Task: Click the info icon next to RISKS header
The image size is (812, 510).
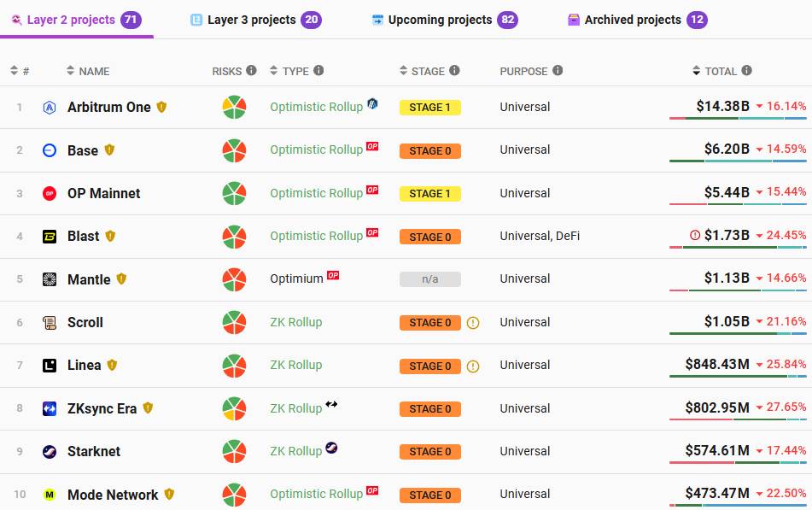Action: coord(251,71)
